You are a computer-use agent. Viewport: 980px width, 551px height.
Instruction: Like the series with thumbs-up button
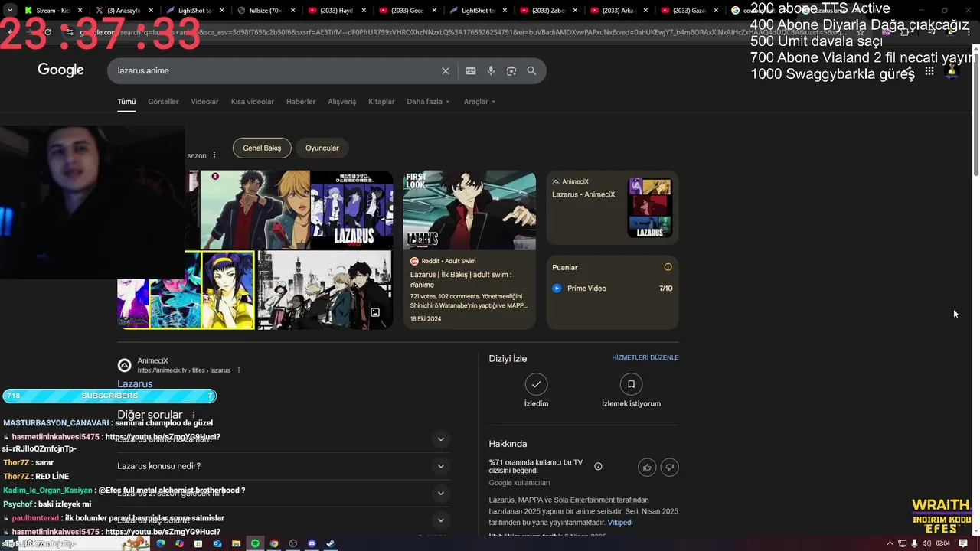pyautogui.click(x=647, y=467)
